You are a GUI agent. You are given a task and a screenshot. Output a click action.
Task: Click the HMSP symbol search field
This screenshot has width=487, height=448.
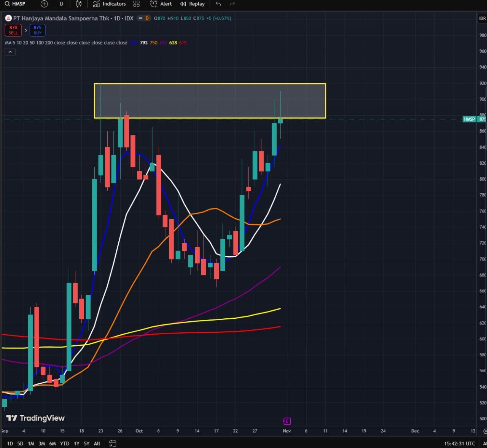16,4
